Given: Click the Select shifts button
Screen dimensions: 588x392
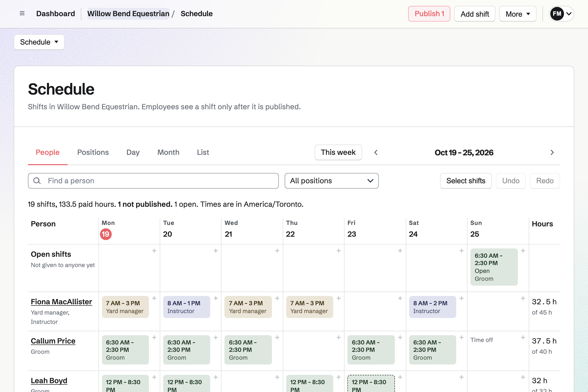Looking at the screenshot, I should (466, 181).
